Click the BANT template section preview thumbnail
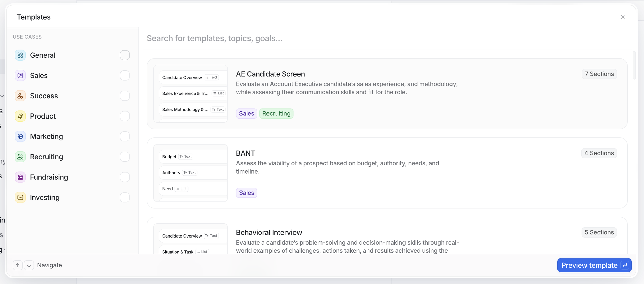This screenshot has height=284, width=644. pos(191,173)
